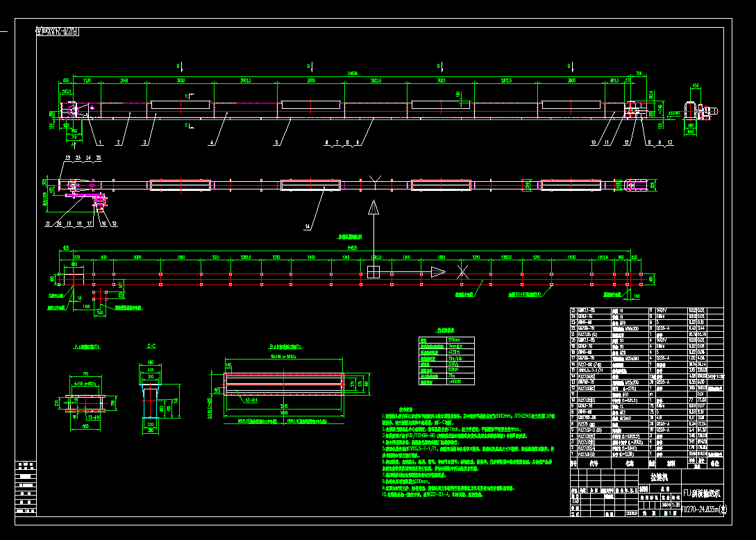Select part callout 14 leader label in plan view

click(307, 226)
